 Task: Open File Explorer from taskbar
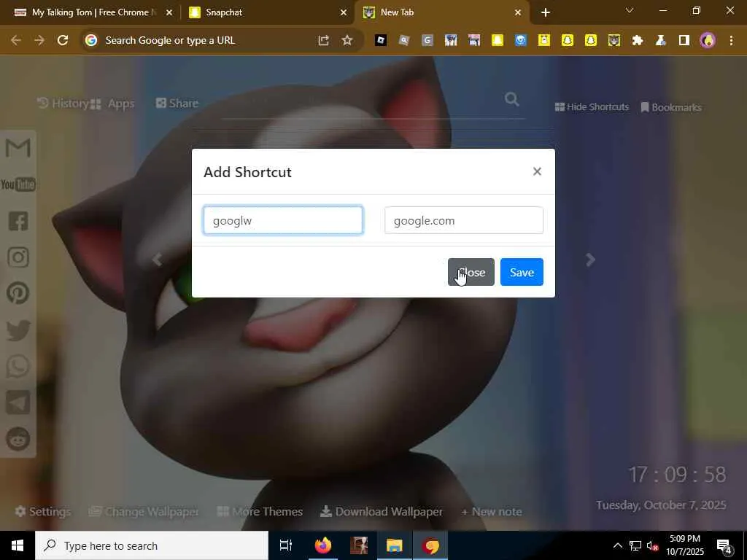pos(395,545)
